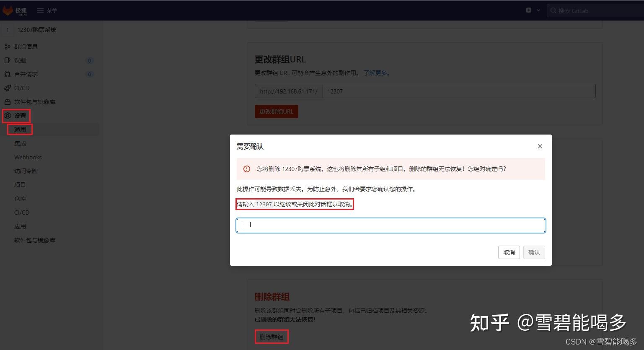Open 群组信息 via its sidebar icon

(8, 46)
